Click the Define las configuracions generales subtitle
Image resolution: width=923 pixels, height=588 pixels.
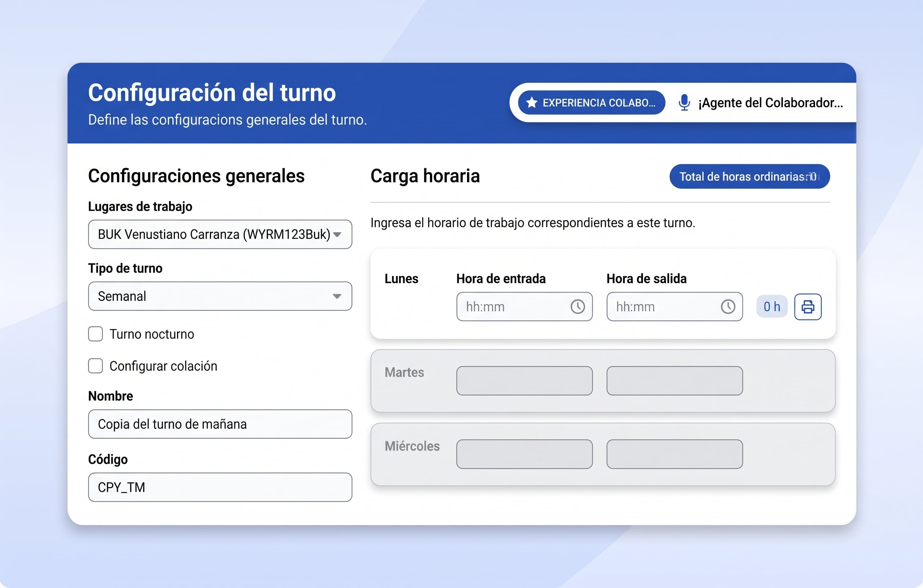(x=227, y=120)
